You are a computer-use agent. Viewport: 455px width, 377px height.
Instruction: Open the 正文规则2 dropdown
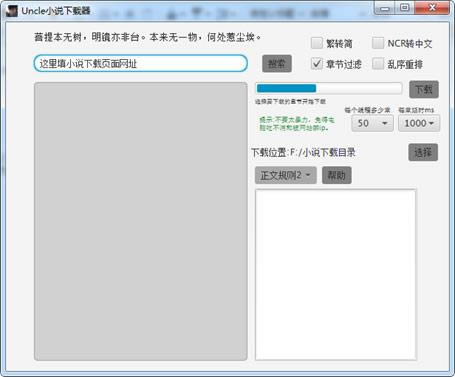tap(286, 175)
